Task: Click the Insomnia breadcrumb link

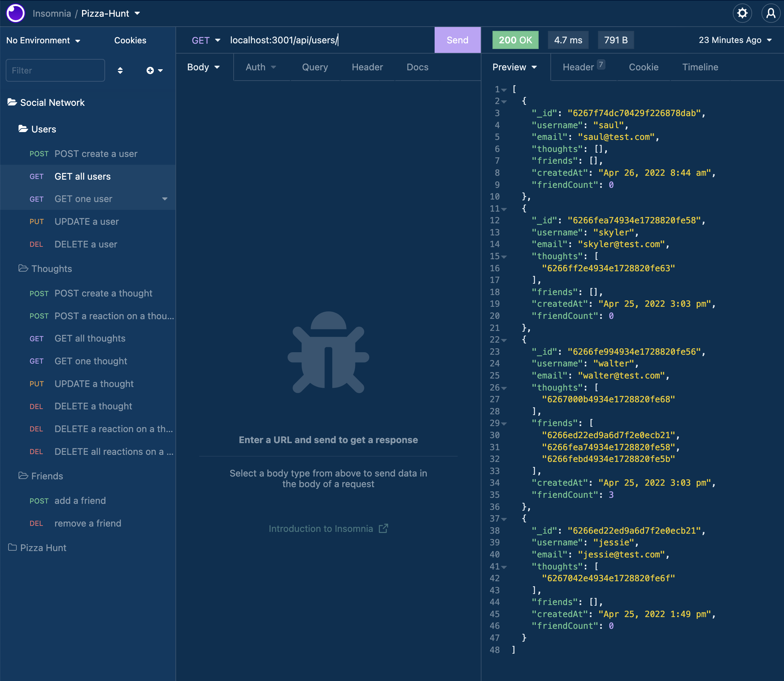Action: tap(52, 13)
